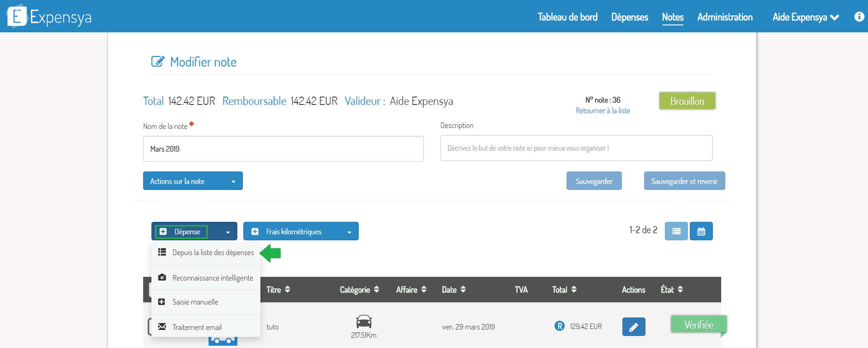Click the 217.51Km distance text

tap(364, 335)
